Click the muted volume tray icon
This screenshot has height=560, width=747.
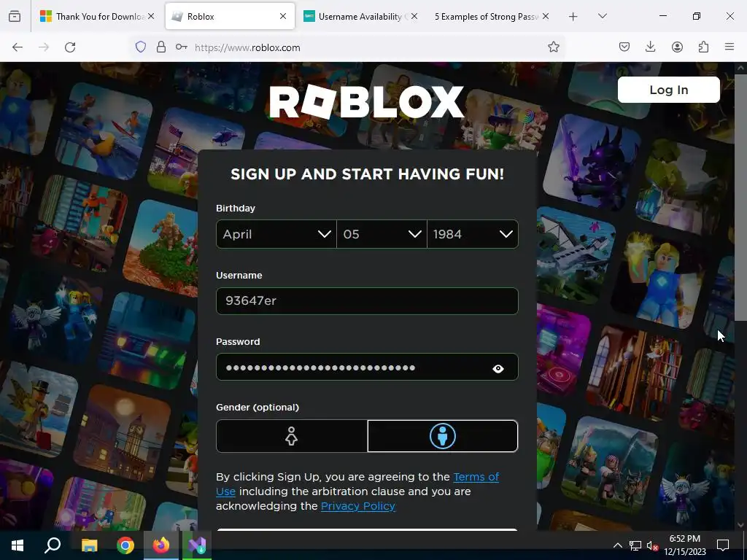(652, 545)
